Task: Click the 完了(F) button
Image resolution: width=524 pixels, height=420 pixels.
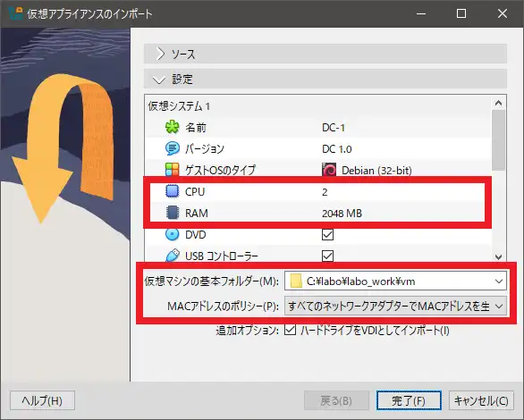Action: point(409,400)
